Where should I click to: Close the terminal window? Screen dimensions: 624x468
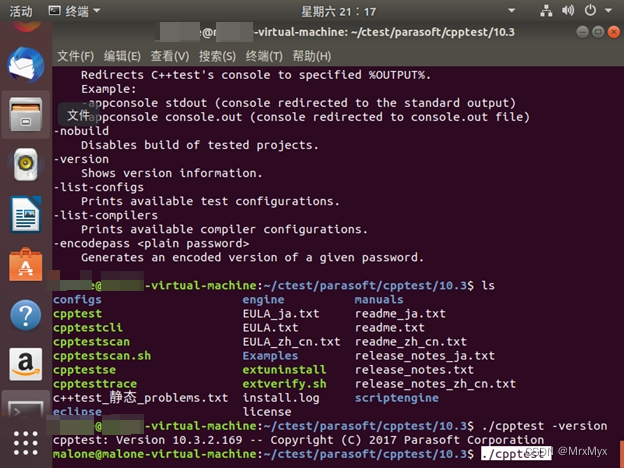point(614,32)
